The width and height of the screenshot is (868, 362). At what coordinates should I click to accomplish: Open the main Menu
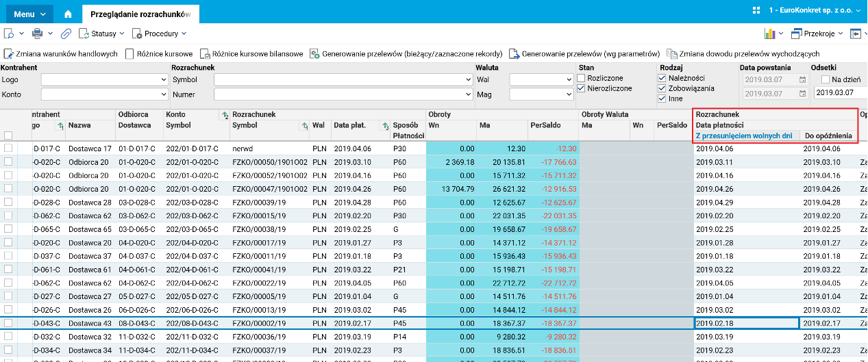(29, 13)
